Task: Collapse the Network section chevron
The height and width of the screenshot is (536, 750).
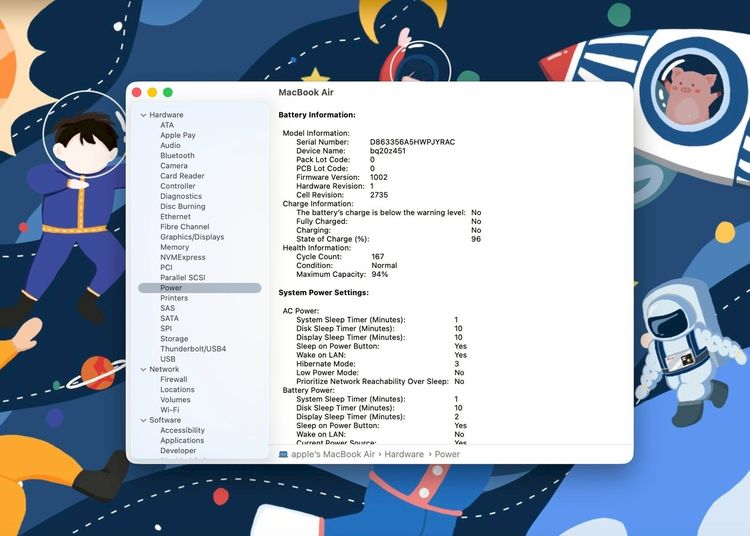Action: (x=143, y=370)
